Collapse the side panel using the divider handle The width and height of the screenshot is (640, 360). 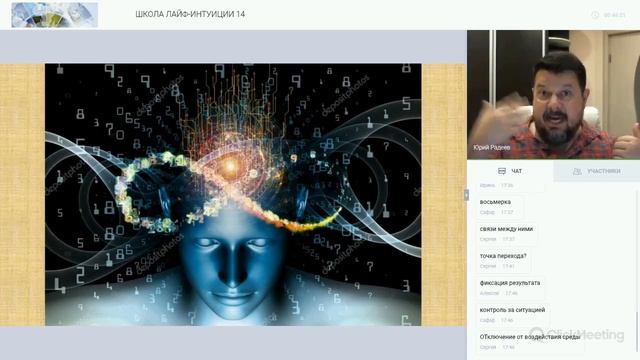point(466,195)
